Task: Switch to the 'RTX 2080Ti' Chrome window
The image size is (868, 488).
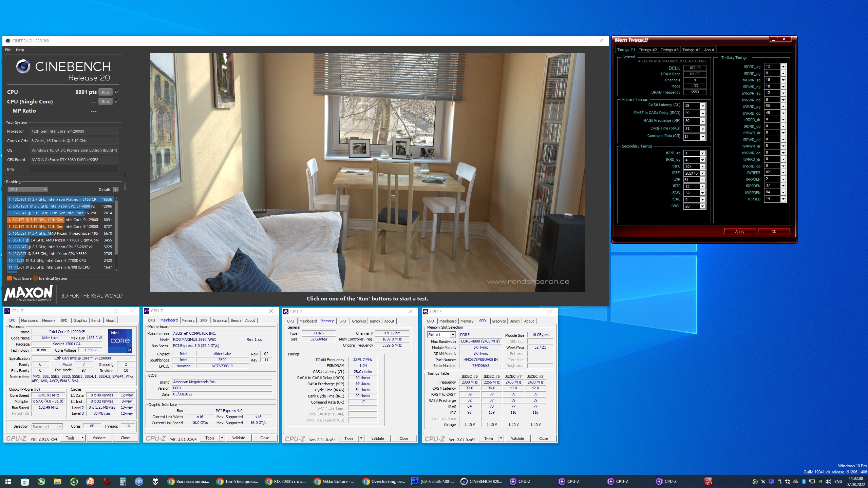Action: tap(286, 481)
